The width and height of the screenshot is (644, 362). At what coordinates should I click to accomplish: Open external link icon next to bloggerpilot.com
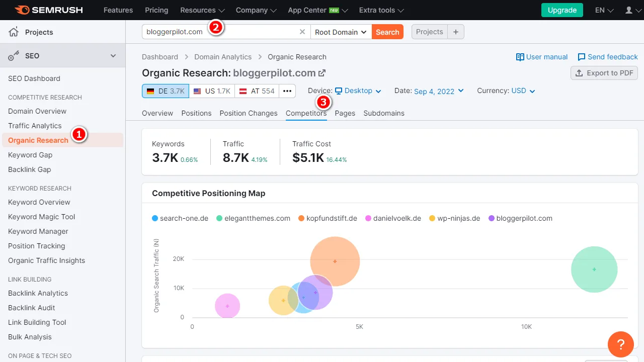tap(322, 73)
